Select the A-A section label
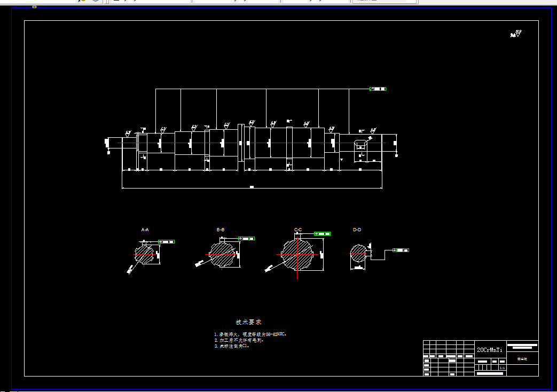The width and height of the screenshot is (557, 392). [145, 230]
